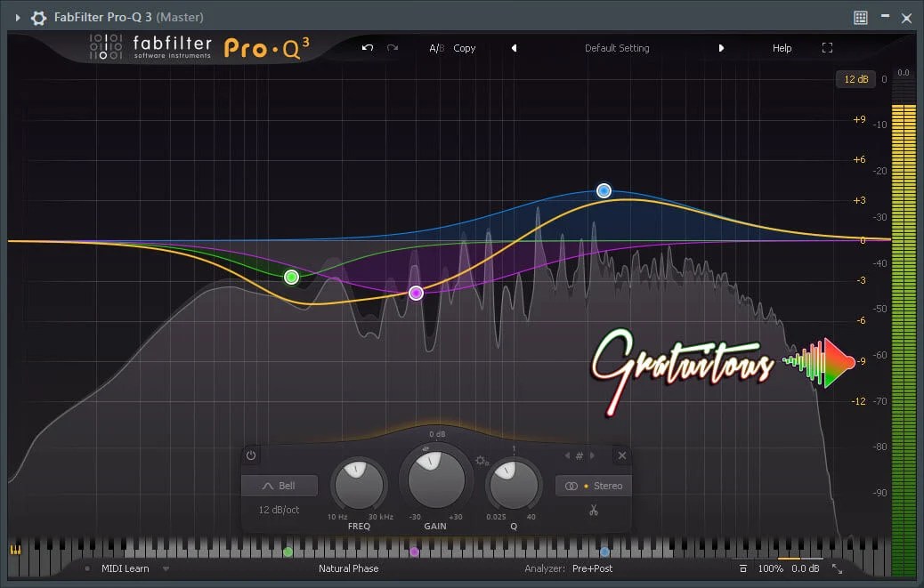Screen dimensions: 924x588
Task: Open the Default Setting preset menu
Action: tap(617, 48)
